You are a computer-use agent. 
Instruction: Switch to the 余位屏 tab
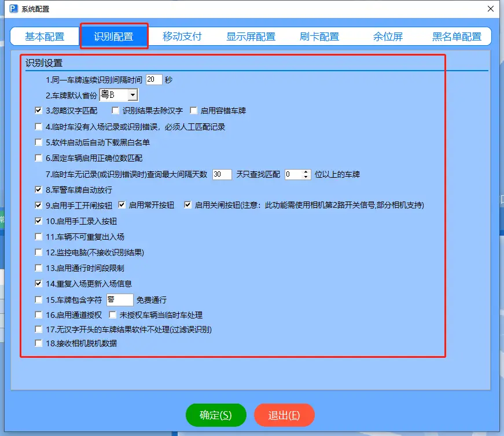(388, 36)
